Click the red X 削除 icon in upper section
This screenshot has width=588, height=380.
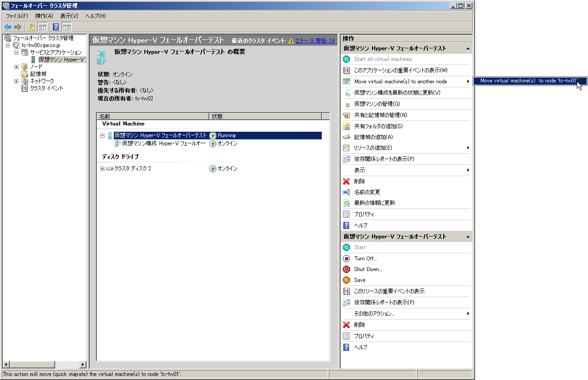346,181
